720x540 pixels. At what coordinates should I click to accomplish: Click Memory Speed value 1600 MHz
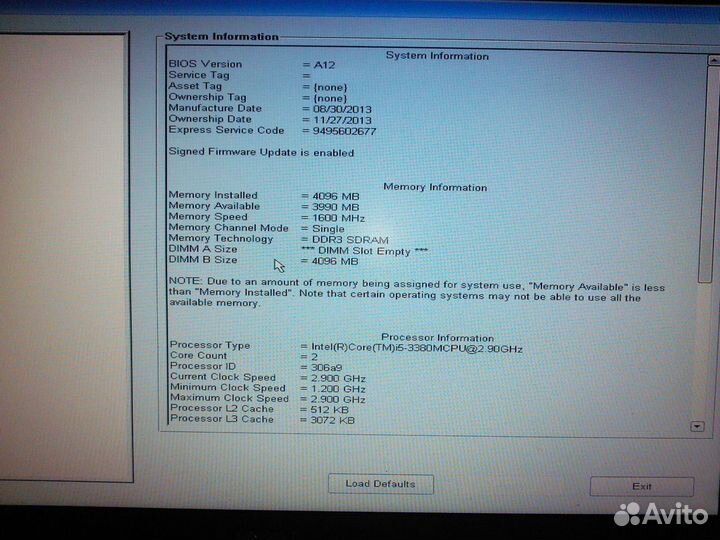[338, 218]
